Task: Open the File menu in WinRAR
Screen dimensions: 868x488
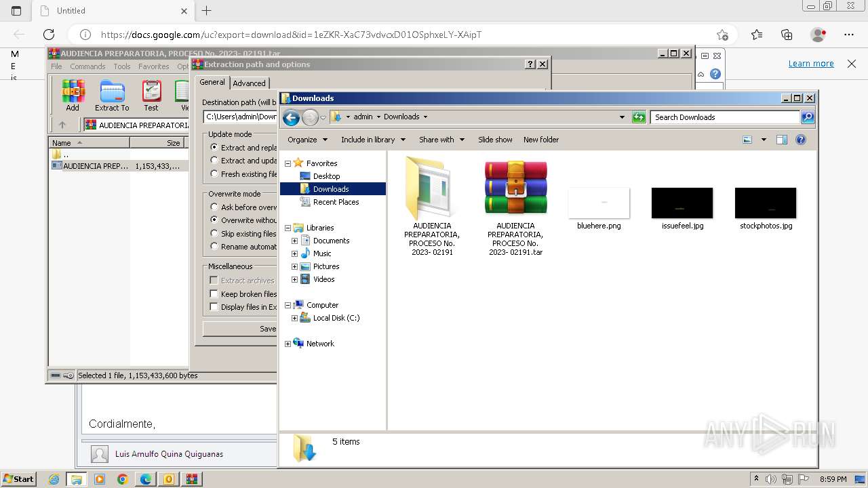Action: pos(56,66)
